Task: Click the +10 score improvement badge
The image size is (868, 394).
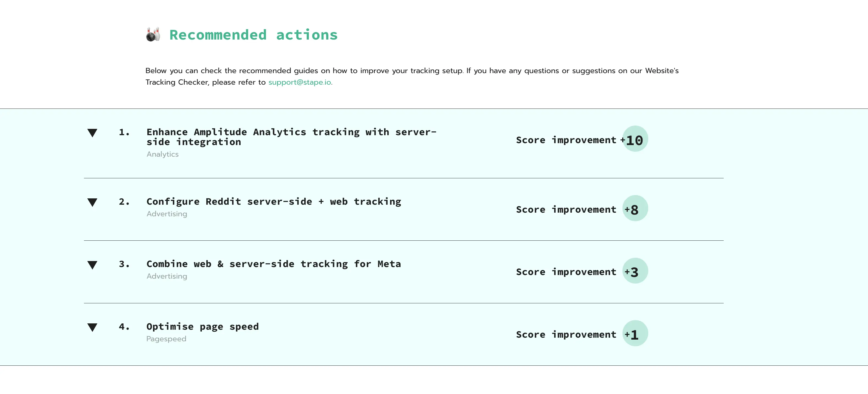Action: pyautogui.click(x=635, y=139)
